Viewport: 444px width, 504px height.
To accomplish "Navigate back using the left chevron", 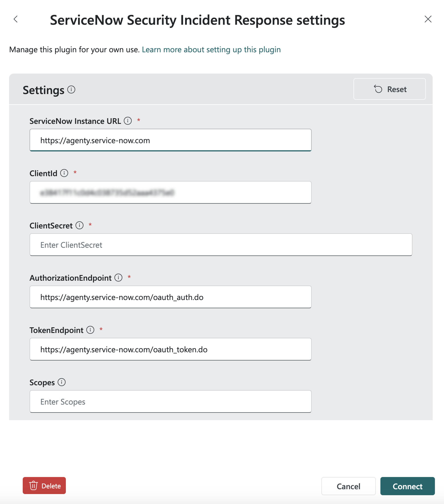I will coord(16,19).
